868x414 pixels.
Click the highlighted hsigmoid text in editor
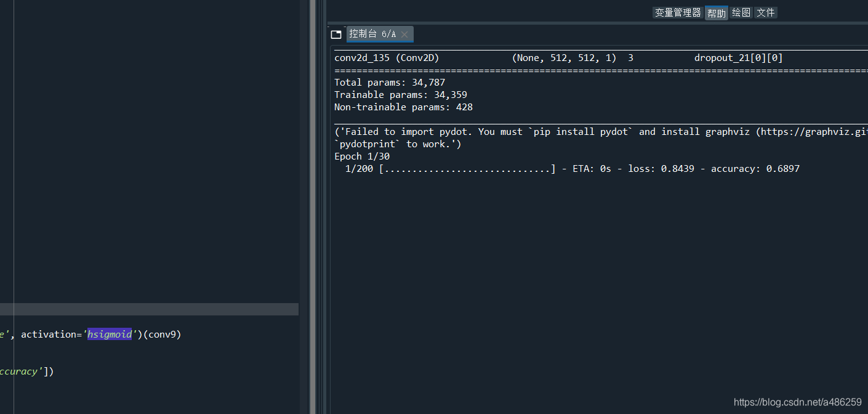110,335
